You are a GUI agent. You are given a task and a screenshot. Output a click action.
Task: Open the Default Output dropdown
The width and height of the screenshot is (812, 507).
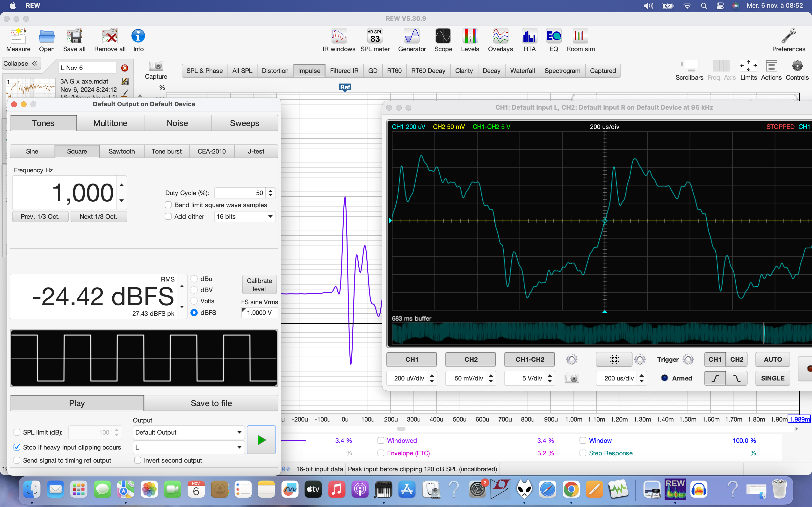pyautogui.click(x=188, y=432)
